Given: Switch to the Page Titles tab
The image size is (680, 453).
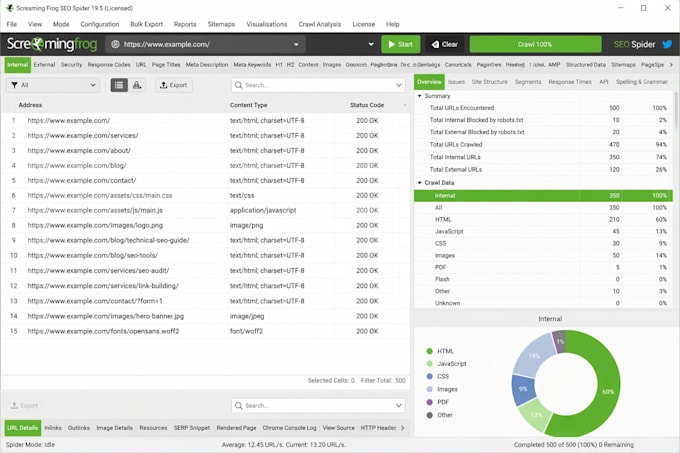Looking at the screenshot, I should tap(166, 65).
